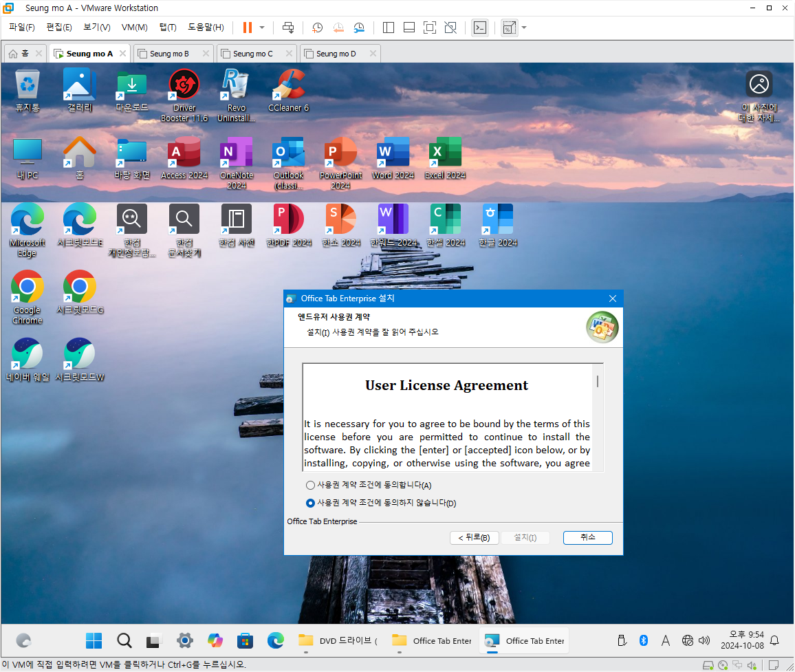795x672 pixels.
Task: Select the Driver Booster 11.6 icon
Action: click(x=184, y=96)
